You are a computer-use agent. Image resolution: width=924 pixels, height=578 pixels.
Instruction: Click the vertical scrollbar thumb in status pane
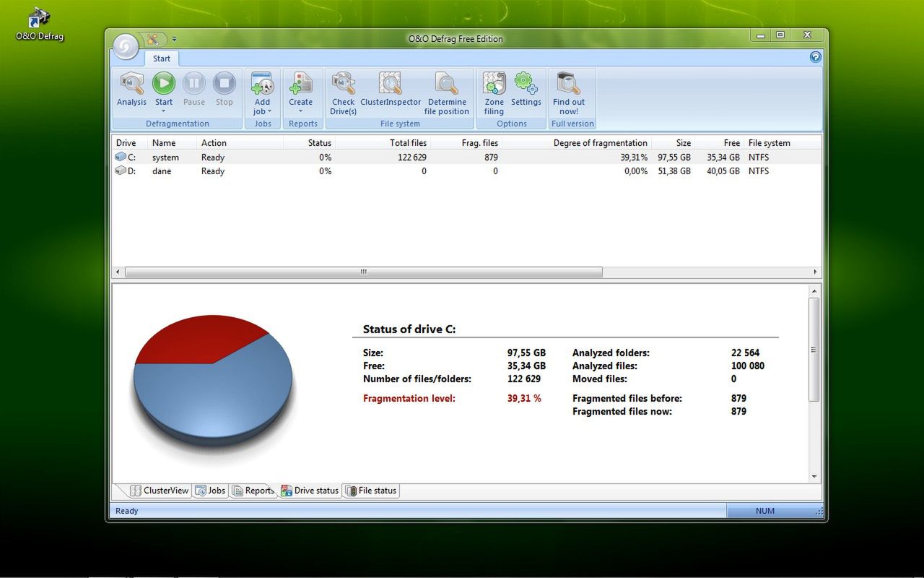point(814,350)
